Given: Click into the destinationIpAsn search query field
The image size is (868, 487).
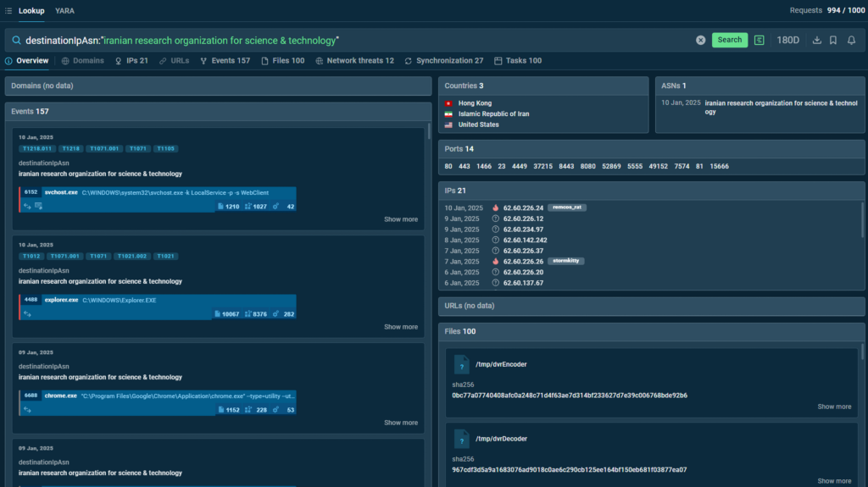Looking at the screenshot, I should [x=339, y=40].
